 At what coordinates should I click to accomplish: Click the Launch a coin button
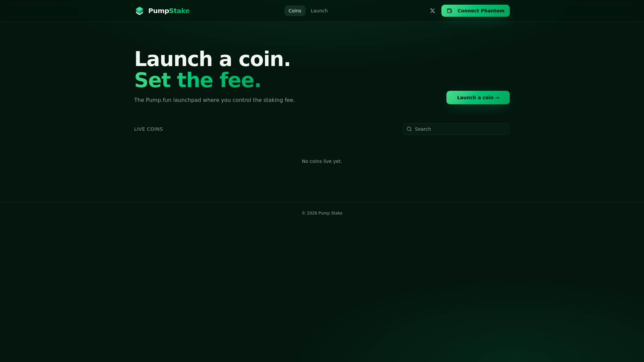click(x=478, y=98)
